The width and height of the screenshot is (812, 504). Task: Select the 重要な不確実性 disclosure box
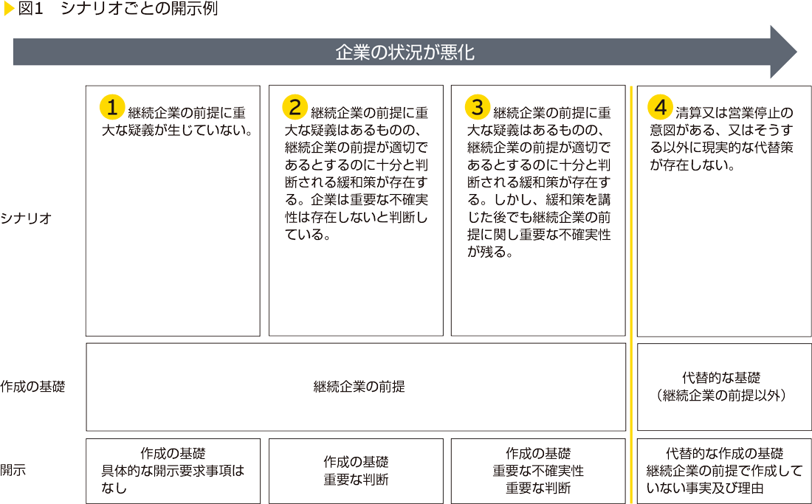pyautogui.click(x=538, y=471)
